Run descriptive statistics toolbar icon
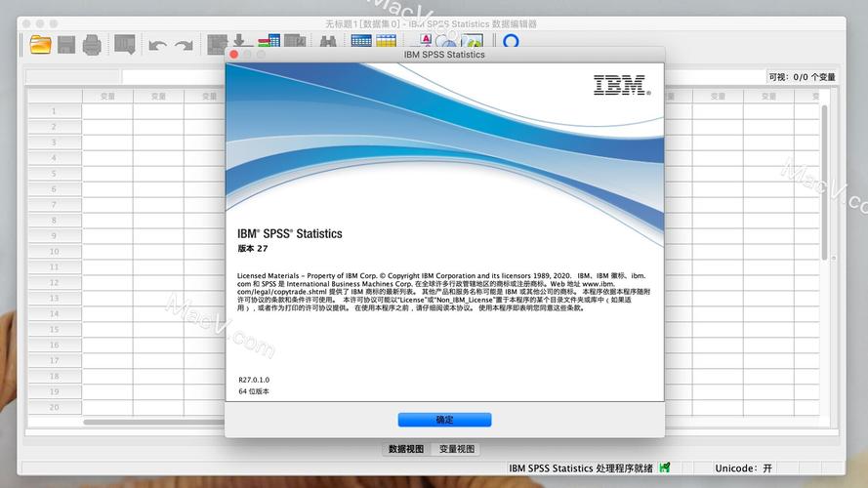868x488 pixels. (295, 41)
